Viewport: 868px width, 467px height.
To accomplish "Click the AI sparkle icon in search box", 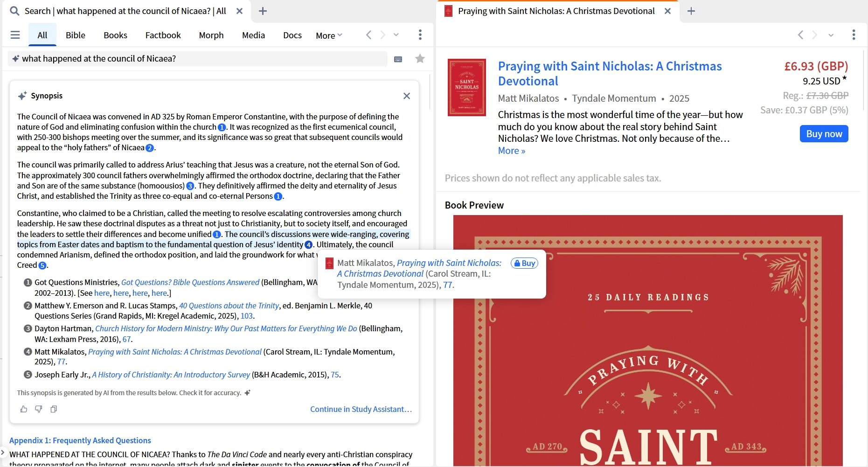I will (x=15, y=58).
